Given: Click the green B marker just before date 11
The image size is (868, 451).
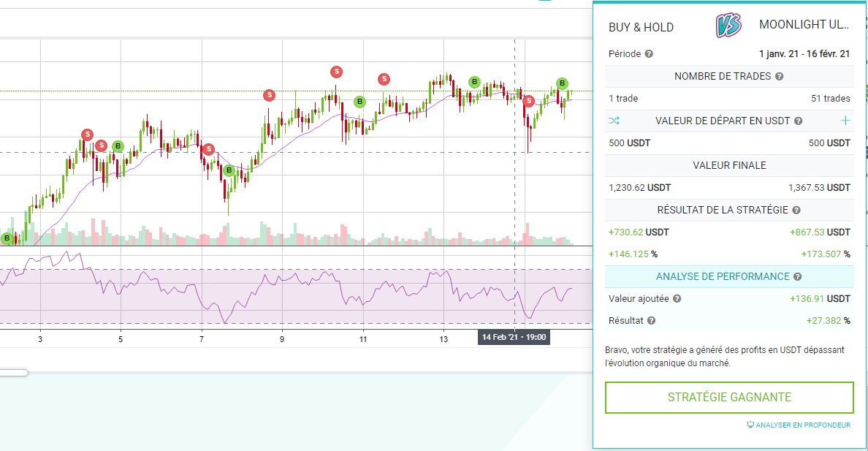Looking at the screenshot, I should click(359, 102).
